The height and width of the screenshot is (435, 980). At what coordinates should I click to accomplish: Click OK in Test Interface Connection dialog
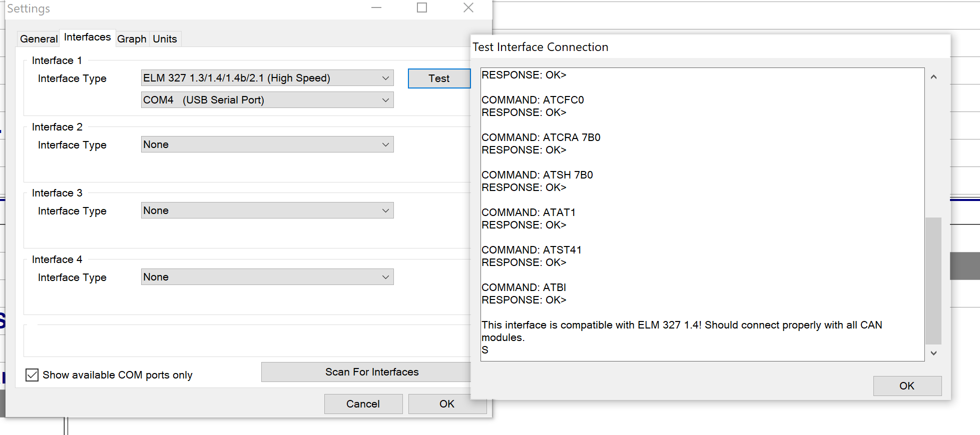click(907, 386)
